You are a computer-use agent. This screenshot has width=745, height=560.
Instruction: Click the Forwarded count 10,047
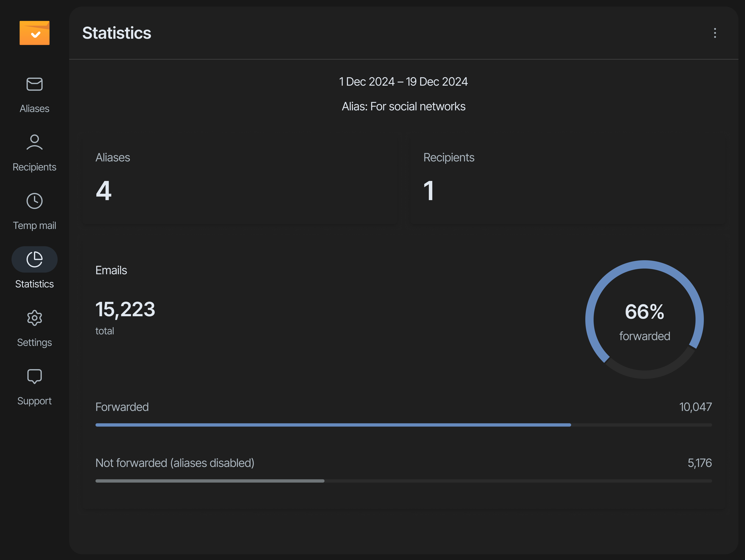pyautogui.click(x=695, y=407)
